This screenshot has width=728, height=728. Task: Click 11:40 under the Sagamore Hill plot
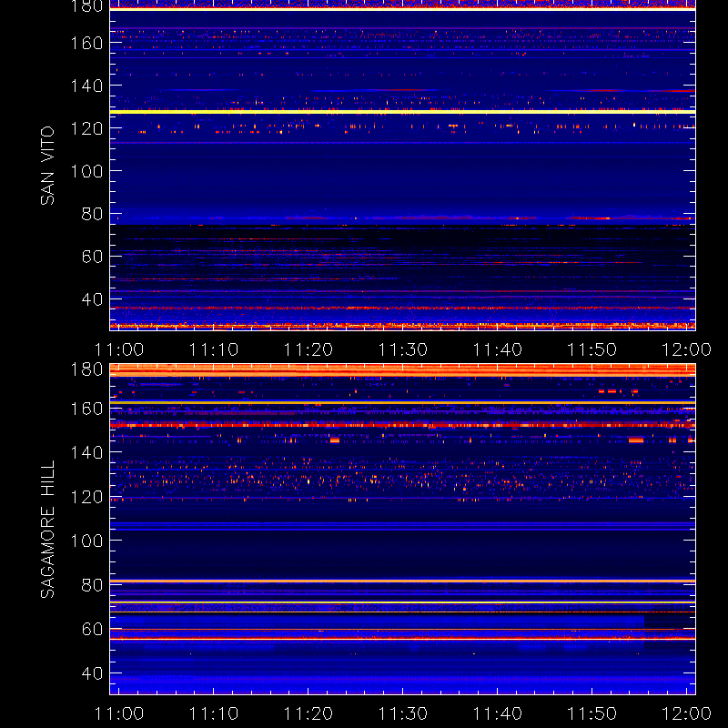click(497, 713)
